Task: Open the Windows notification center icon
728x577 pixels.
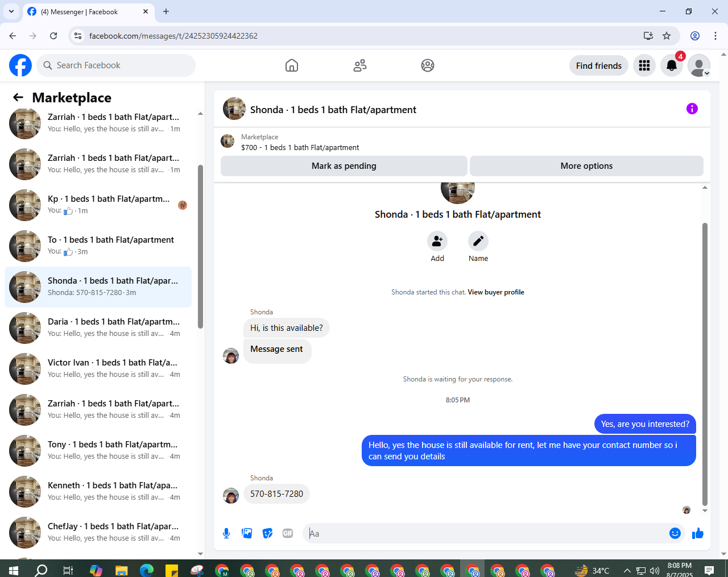Action: (709, 570)
